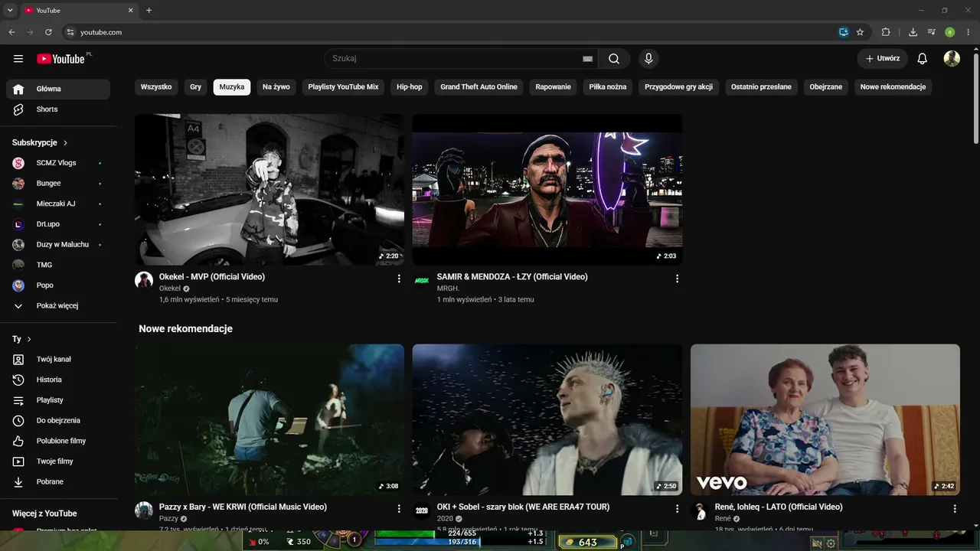Click the translate page icon in address bar

(x=843, y=32)
